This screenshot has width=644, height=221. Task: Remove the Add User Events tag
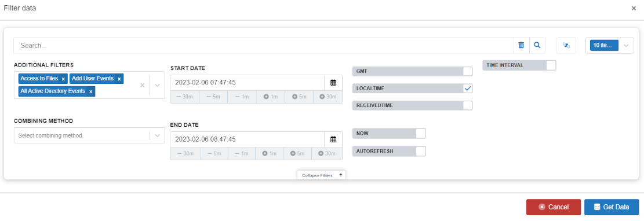click(x=119, y=79)
